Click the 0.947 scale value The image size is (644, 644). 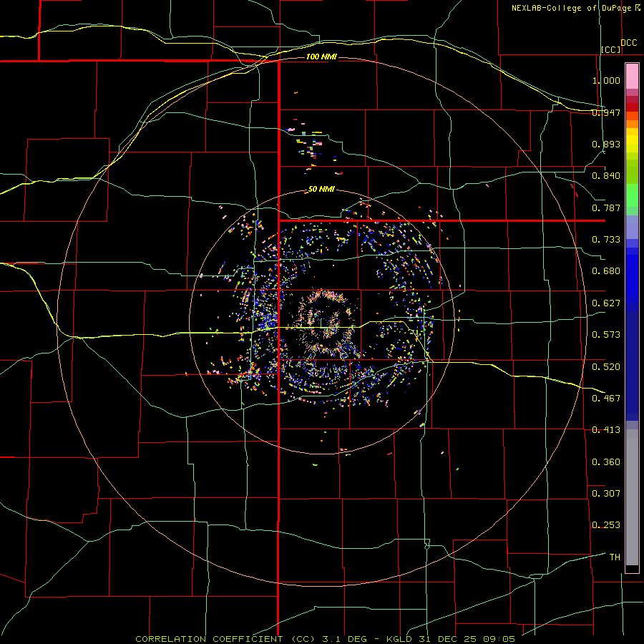point(606,112)
